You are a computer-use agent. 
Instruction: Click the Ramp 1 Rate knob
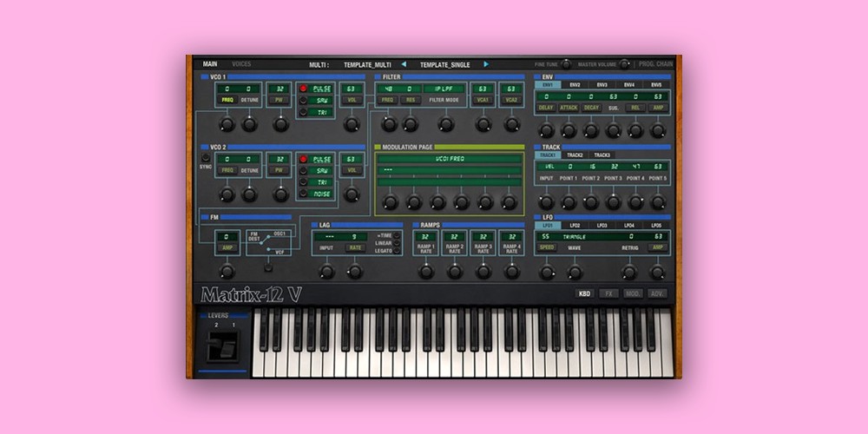tap(425, 272)
